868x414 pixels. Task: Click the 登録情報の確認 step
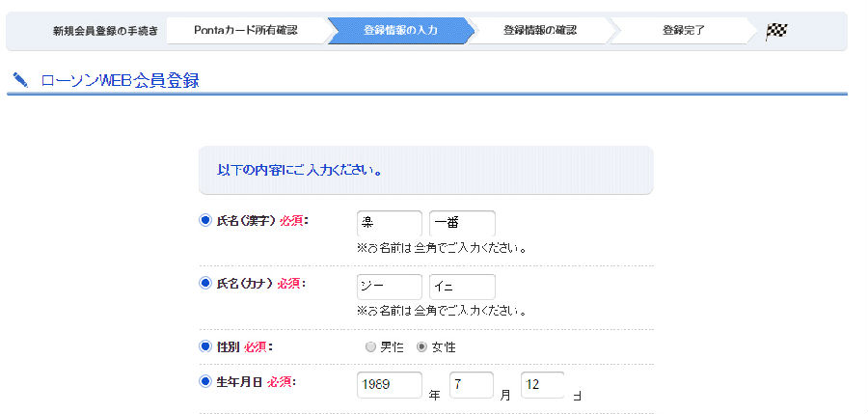pyautogui.click(x=539, y=31)
